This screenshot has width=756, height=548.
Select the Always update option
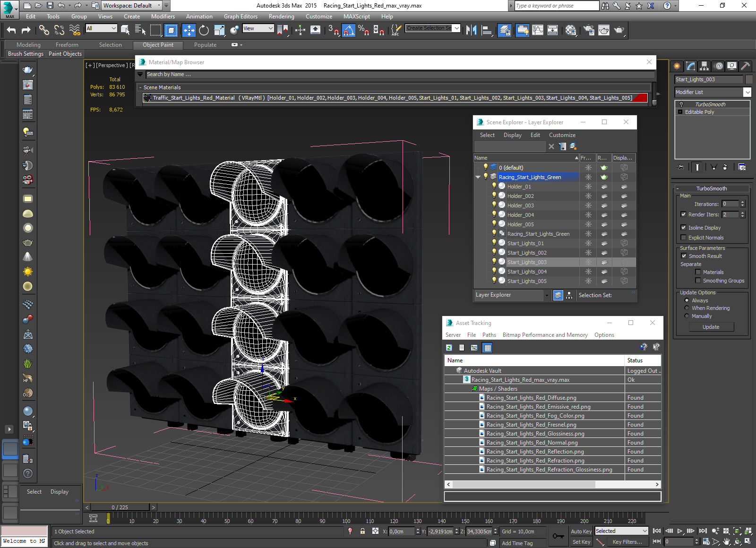click(687, 300)
